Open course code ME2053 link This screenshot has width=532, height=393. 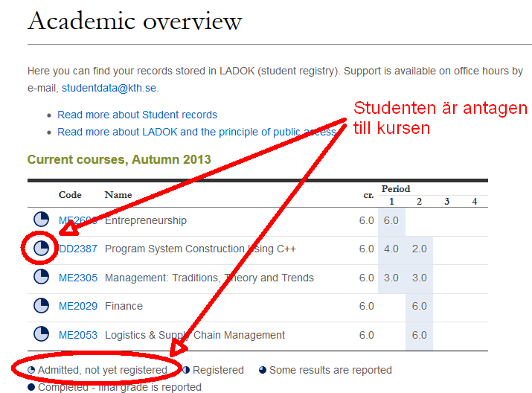pyautogui.click(x=77, y=335)
